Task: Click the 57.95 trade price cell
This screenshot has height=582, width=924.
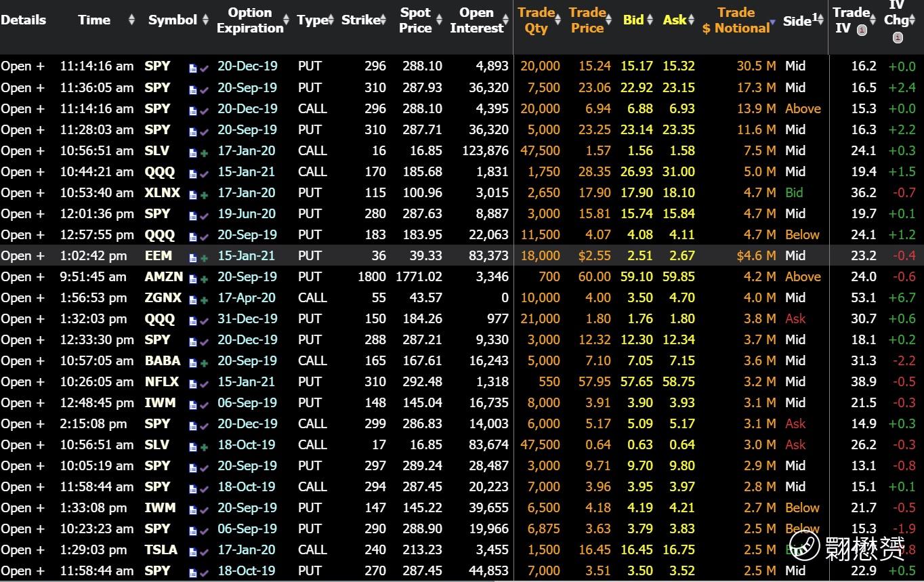Action: [594, 381]
